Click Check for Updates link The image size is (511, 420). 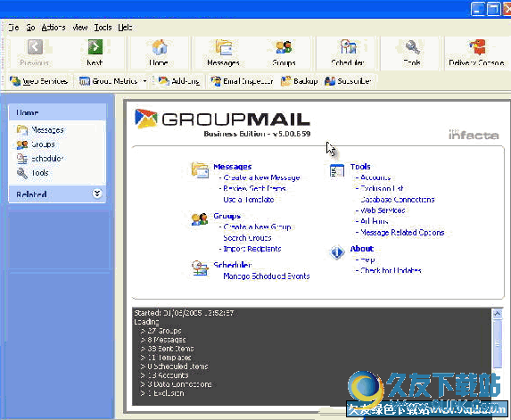391,270
